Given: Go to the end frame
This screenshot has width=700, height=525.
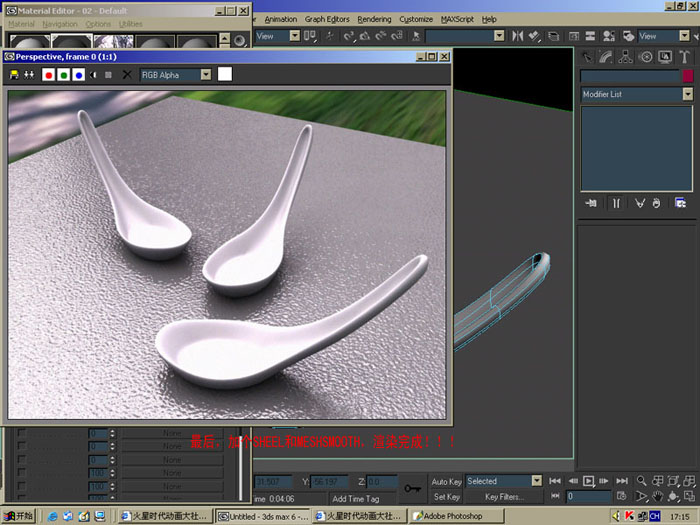Looking at the screenshot, I should tap(622, 481).
